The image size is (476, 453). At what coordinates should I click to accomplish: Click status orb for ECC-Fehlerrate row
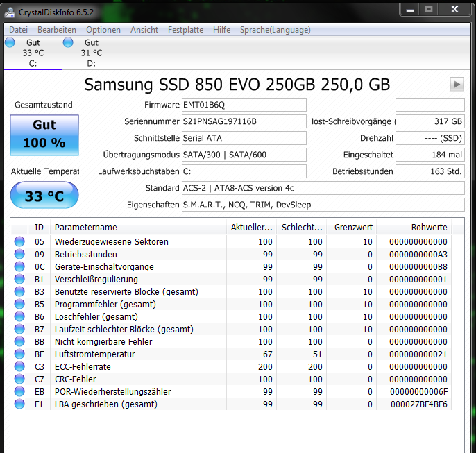pyautogui.click(x=19, y=366)
